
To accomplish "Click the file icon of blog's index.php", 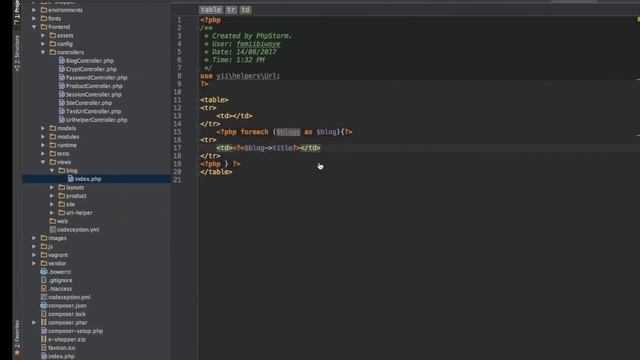I will (x=71, y=179).
